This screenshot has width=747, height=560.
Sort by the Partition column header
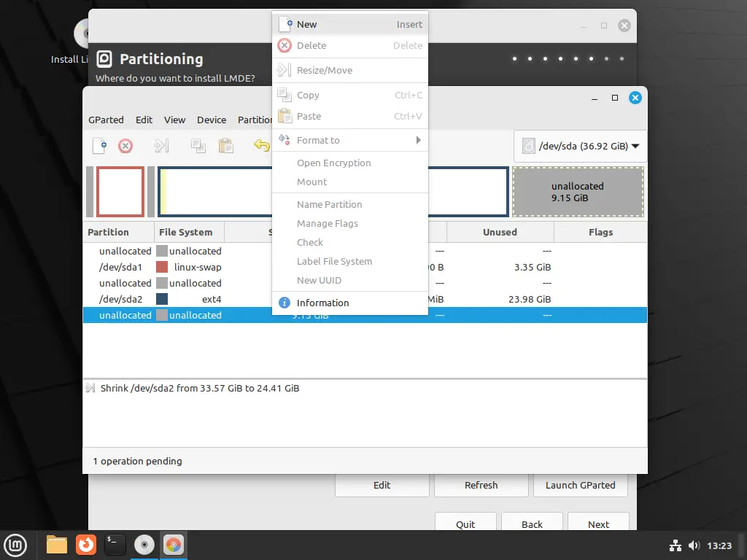pyautogui.click(x=119, y=233)
